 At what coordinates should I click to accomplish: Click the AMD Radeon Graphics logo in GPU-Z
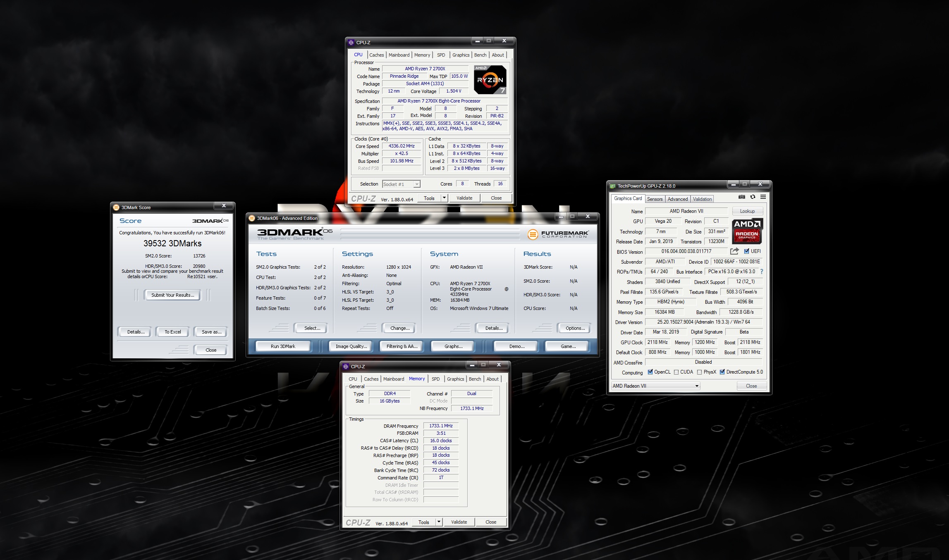pyautogui.click(x=747, y=231)
